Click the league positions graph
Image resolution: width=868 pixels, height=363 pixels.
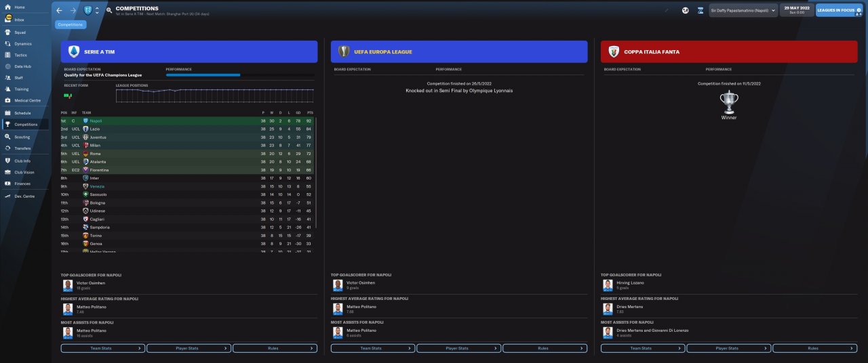(215, 95)
